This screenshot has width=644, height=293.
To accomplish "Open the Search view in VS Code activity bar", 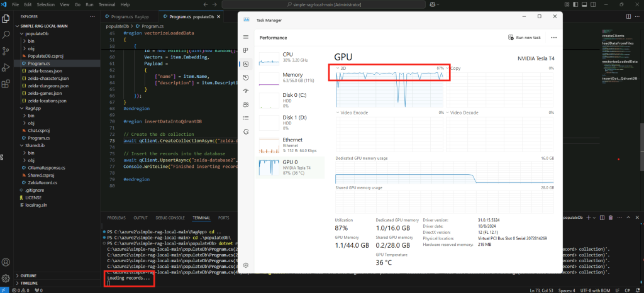I will coord(6,35).
